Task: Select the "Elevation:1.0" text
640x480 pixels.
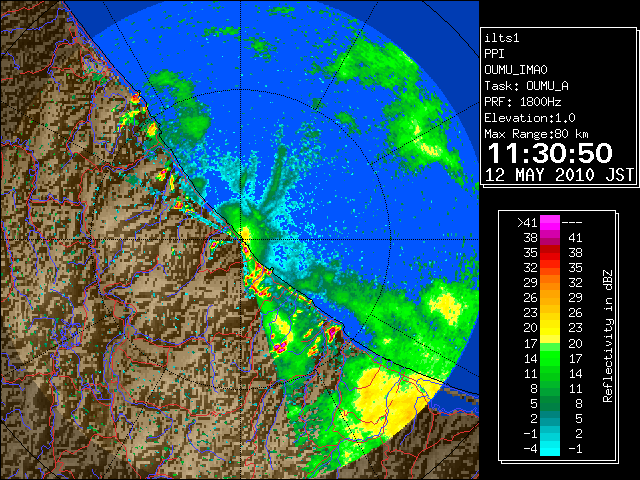Action: (x=530, y=118)
